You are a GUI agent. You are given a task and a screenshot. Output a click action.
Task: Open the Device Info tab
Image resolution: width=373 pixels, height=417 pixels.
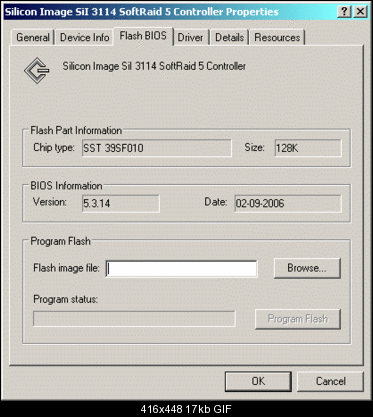click(84, 37)
